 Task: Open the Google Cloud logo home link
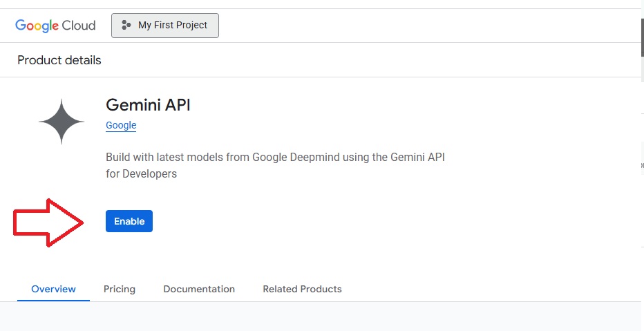[x=55, y=26]
